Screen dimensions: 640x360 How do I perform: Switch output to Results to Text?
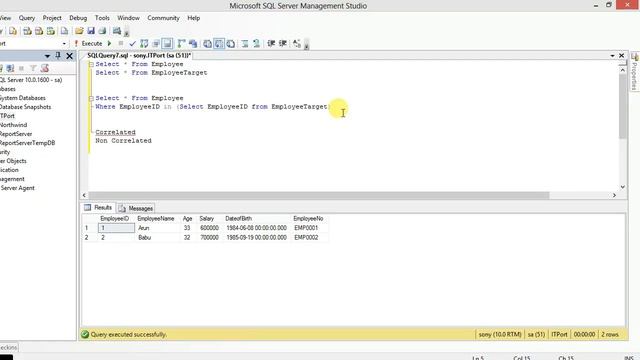tap(207, 43)
